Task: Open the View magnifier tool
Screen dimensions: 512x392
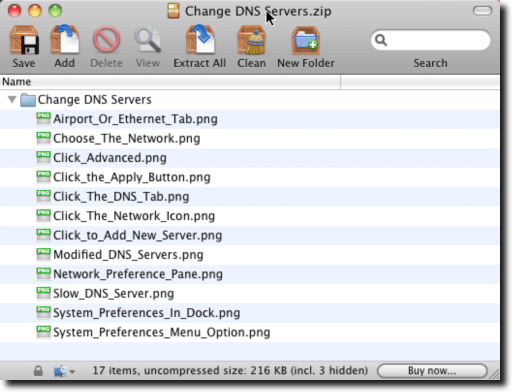Action: click(x=148, y=41)
